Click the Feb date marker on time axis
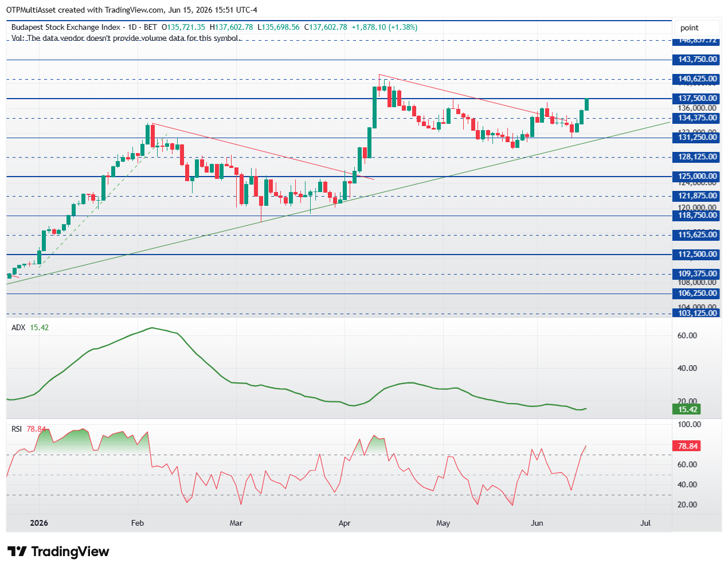Screen dimensions: 728x571 tap(138, 523)
